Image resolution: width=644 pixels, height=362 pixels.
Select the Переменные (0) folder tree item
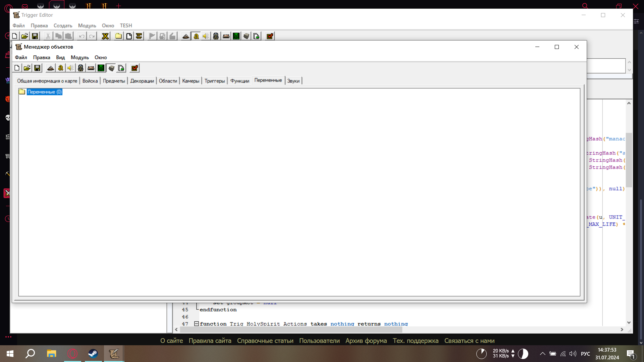pyautogui.click(x=44, y=92)
